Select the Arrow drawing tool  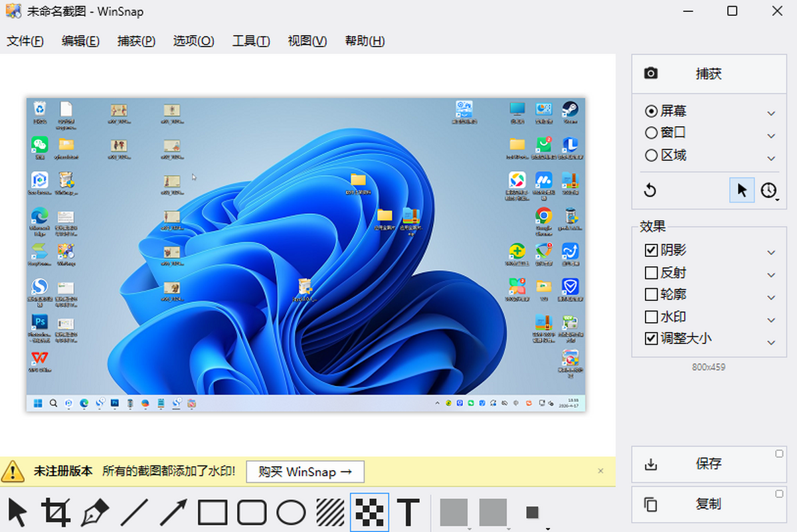173,513
